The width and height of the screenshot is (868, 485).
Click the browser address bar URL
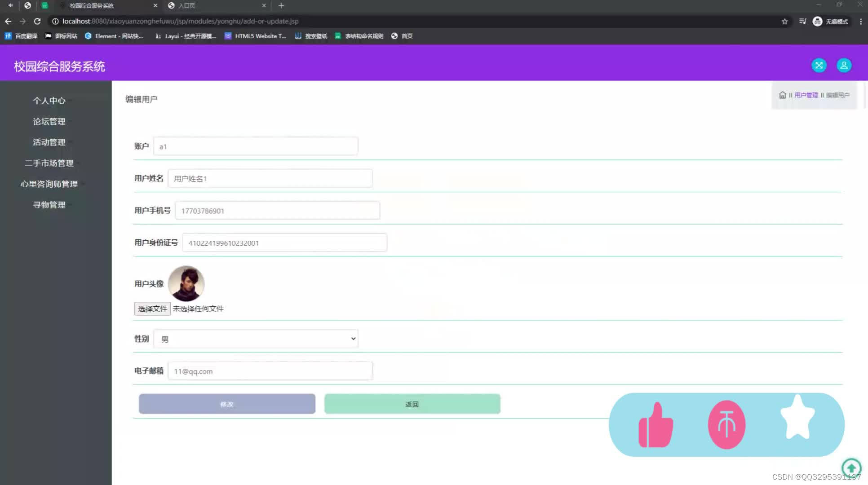(181, 21)
